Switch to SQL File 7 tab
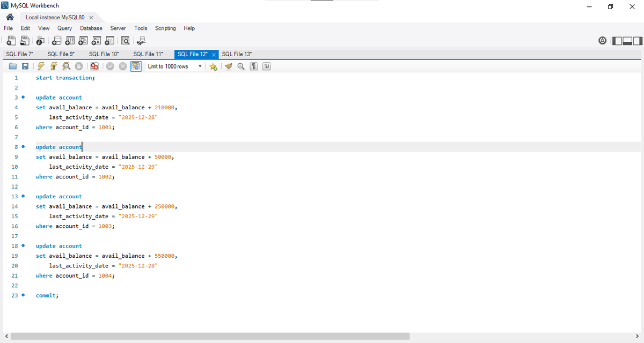Viewport: 644px width, 343px height. [19, 54]
